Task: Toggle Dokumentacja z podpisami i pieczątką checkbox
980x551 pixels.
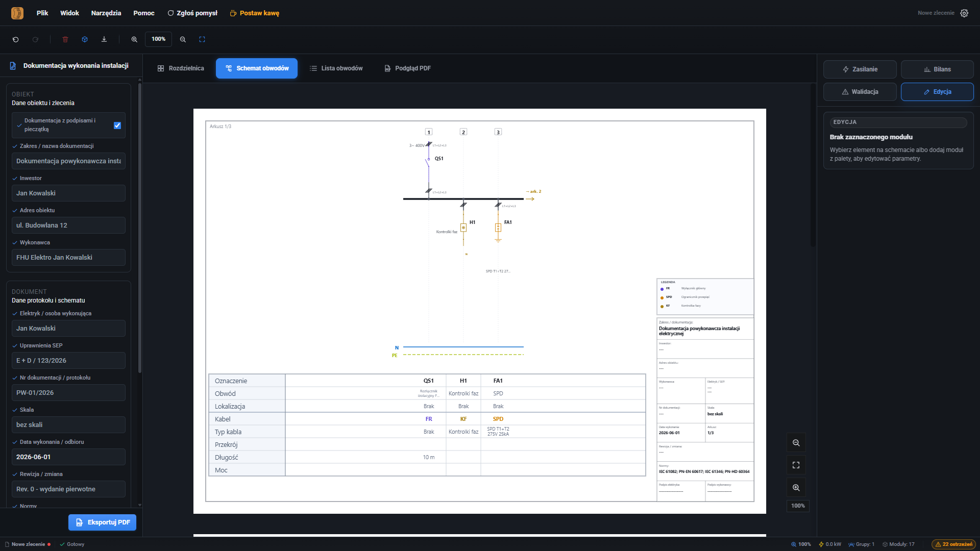Action: pyautogui.click(x=117, y=126)
